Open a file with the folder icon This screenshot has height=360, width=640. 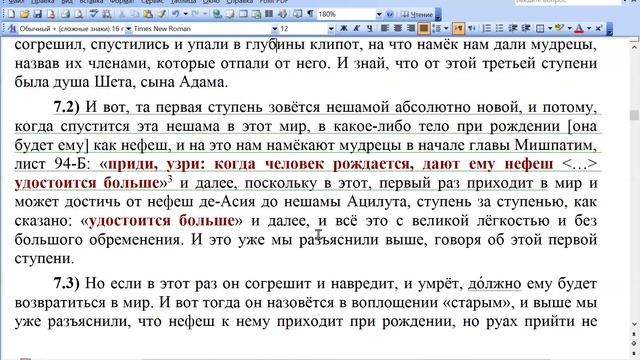click(24, 14)
